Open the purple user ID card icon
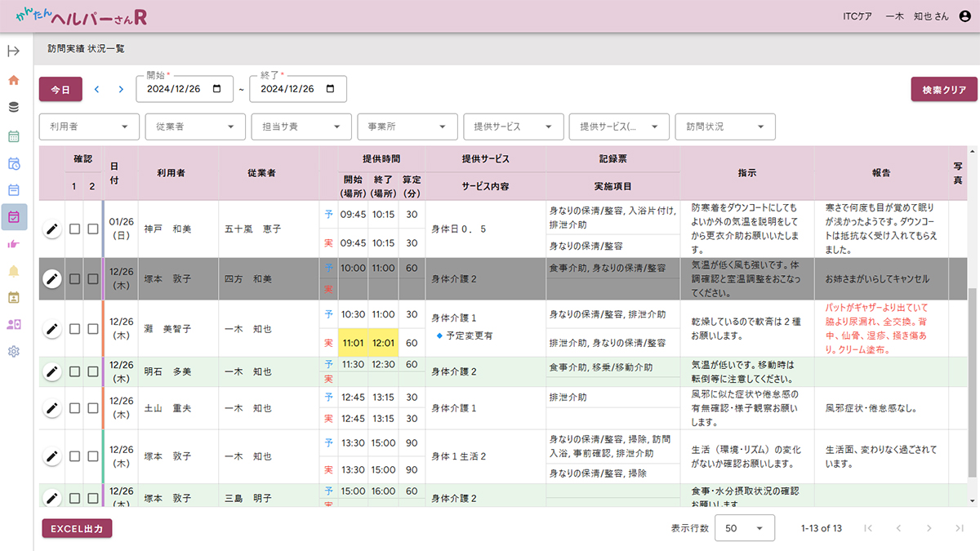Image resolution: width=980 pixels, height=551 pixels. (13, 324)
